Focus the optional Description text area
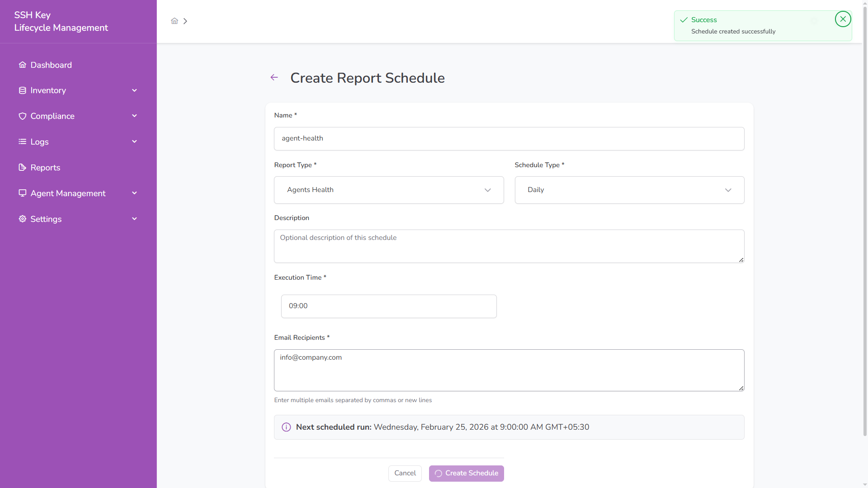 point(509,246)
